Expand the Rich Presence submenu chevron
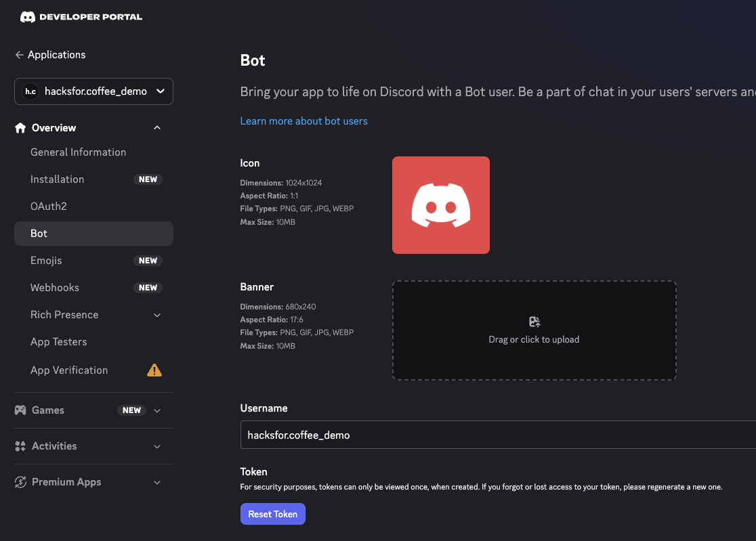The image size is (756, 541). [157, 315]
